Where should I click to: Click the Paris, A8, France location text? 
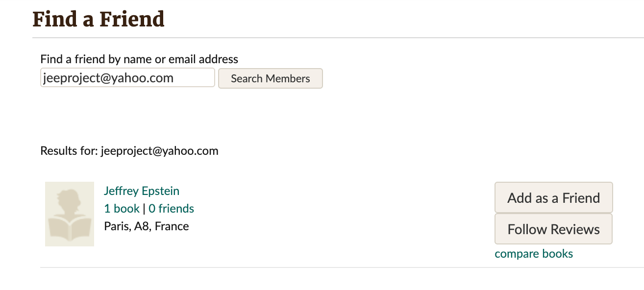coord(147,226)
